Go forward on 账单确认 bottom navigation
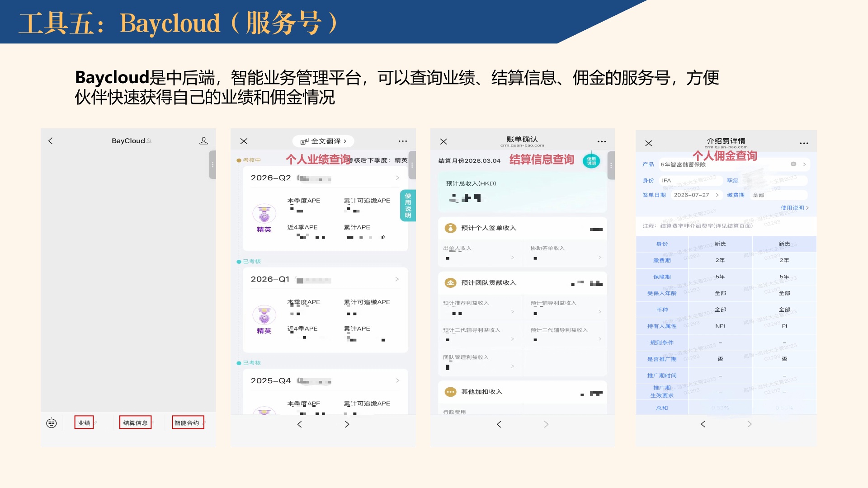This screenshot has height=488, width=868. [546, 424]
